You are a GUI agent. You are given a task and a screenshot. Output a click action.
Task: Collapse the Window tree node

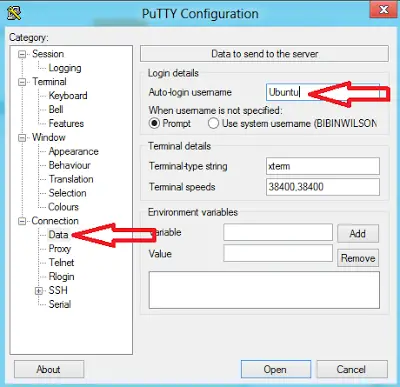pyautogui.click(x=22, y=138)
